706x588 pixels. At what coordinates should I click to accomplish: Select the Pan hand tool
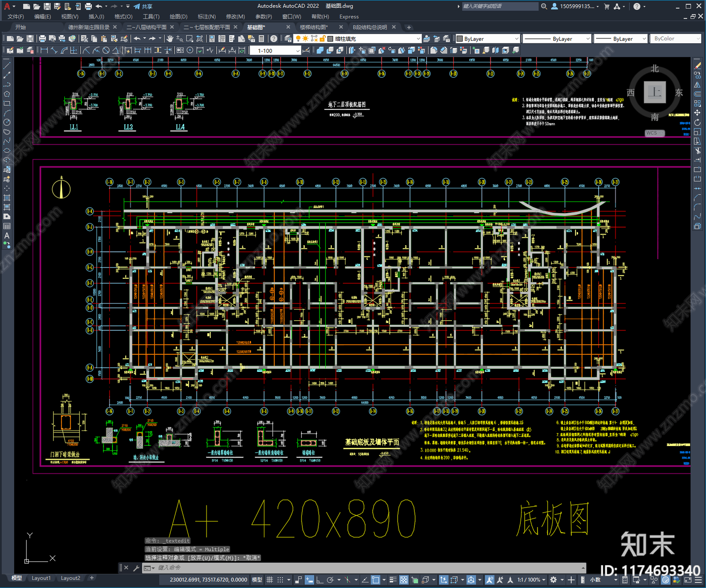pyautogui.click(x=170, y=39)
